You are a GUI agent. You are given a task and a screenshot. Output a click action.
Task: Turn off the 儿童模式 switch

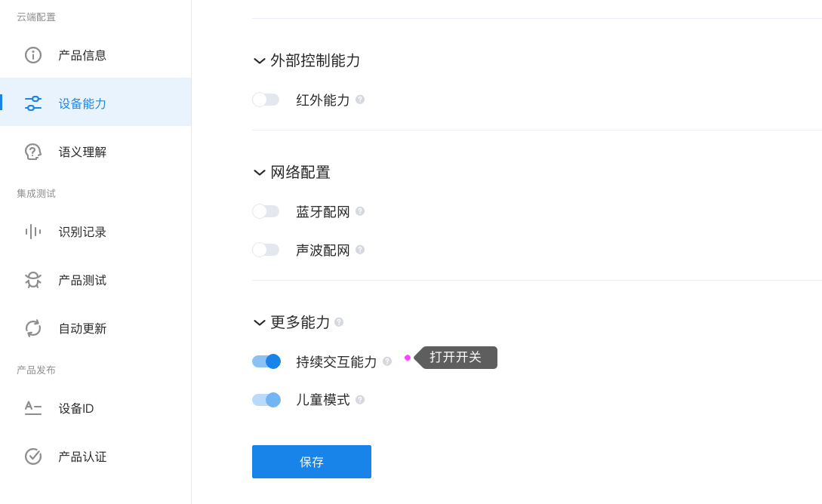(x=266, y=401)
